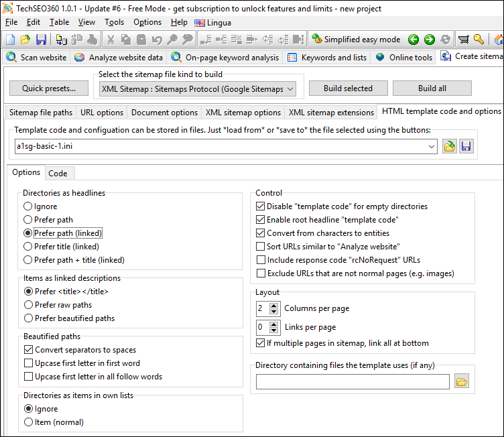The image size is (504, 437).
Task: Click the new project icon
Action: click(x=9, y=40)
